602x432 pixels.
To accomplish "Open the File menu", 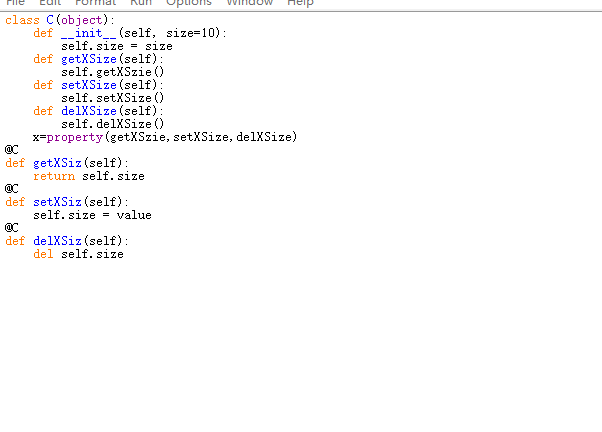I will pyautogui.click(x=15, y=3).
